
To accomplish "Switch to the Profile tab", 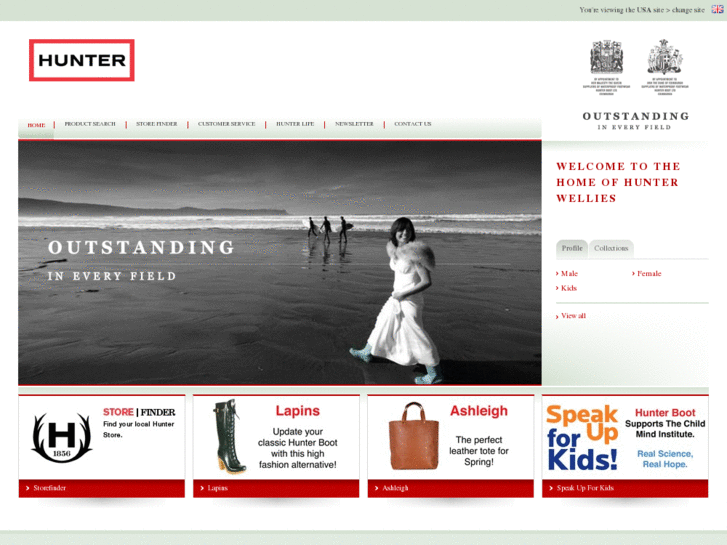I will [572, 249].
